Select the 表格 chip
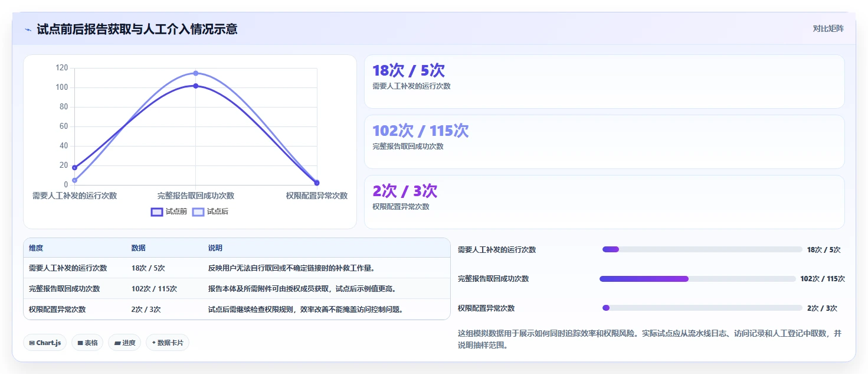Image resolution: width=868 pixels, height=374 pixels. coord(87,343)
